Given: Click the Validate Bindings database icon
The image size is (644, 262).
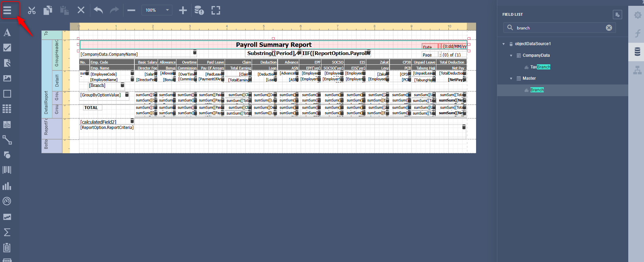Looking at the screenshot, I should point(199,10).
